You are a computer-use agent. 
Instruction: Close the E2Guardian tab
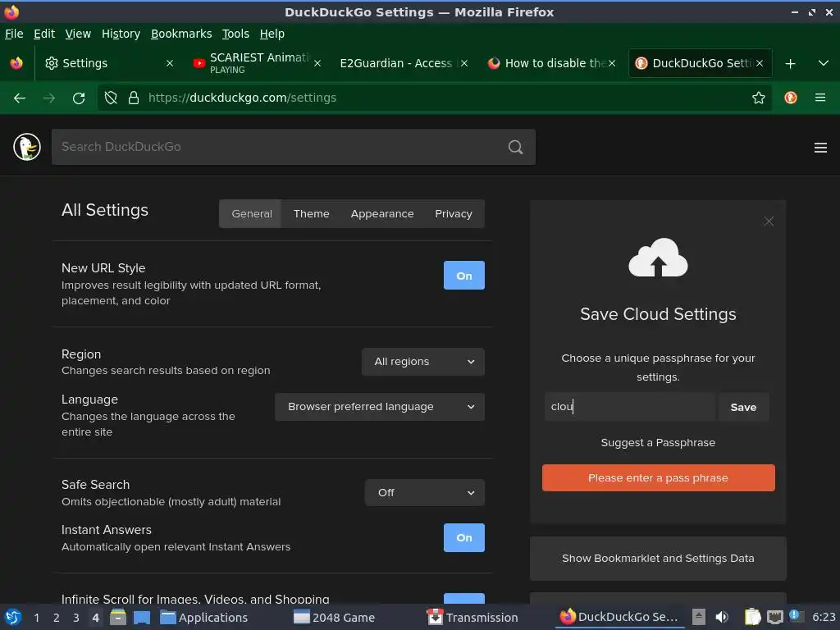point(464,63)
